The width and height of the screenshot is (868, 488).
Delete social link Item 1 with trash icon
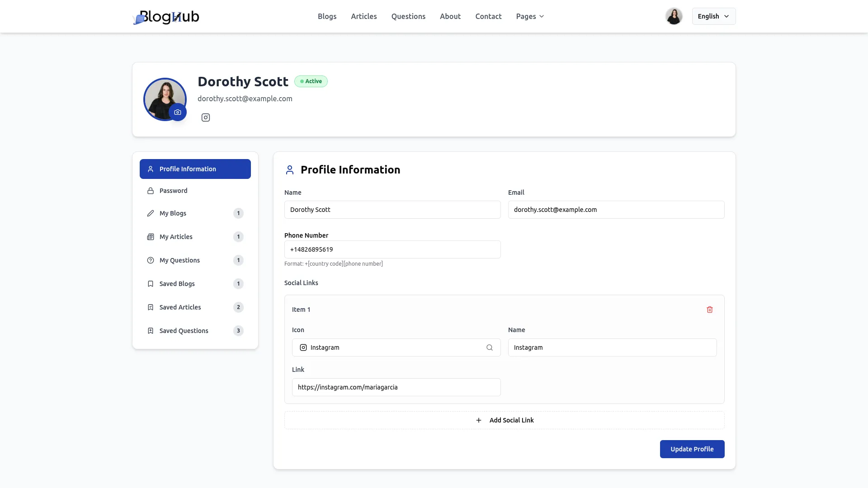(x=709, y=310)
